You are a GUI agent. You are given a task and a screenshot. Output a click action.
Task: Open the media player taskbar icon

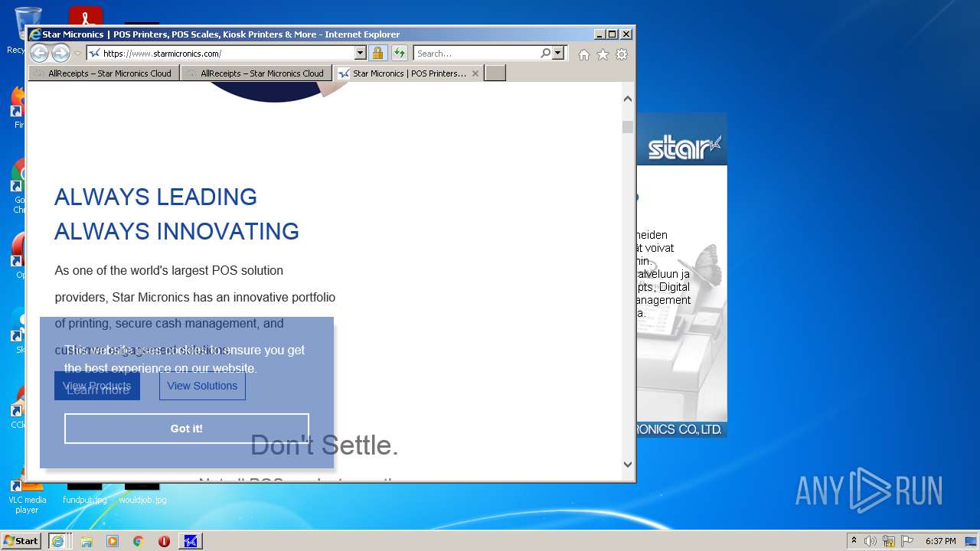[x=113, y=541]
